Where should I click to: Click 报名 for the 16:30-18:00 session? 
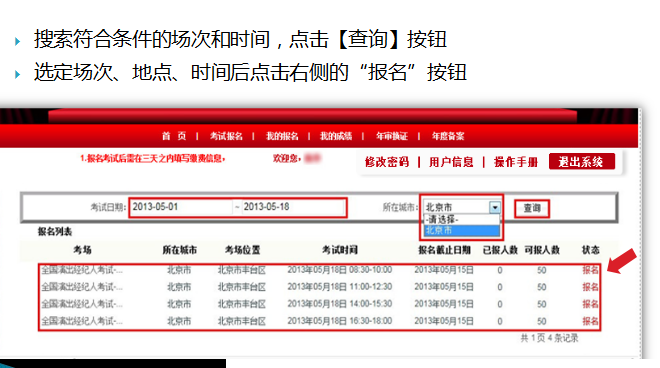[590, 321]
